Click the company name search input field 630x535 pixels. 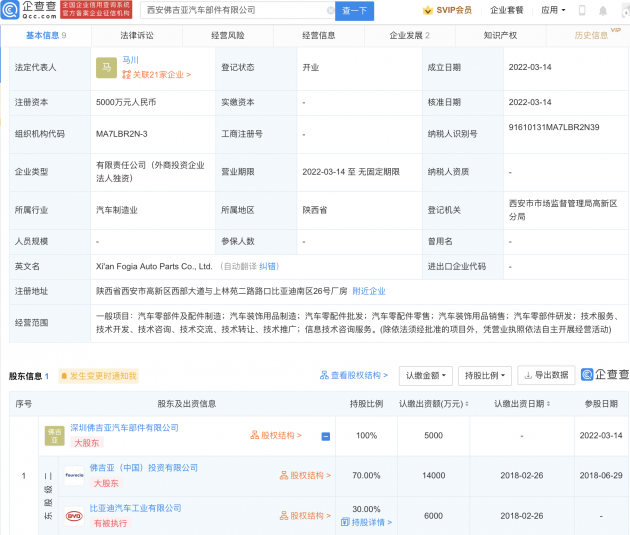(235, 10)
